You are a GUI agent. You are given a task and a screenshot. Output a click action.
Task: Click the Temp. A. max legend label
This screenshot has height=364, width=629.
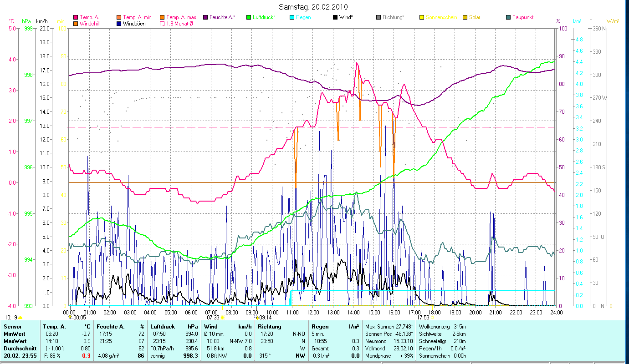point(181,18)
